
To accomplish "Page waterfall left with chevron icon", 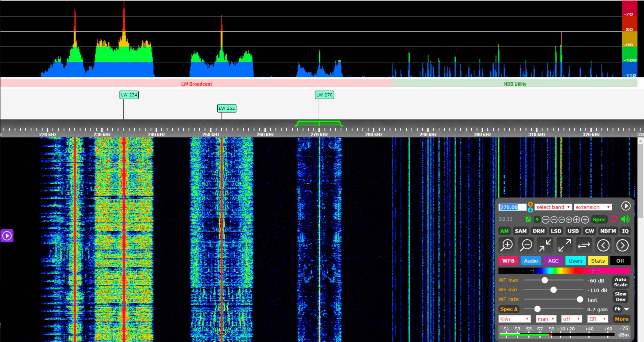I will pyautogui.click(x=603, y=245).
